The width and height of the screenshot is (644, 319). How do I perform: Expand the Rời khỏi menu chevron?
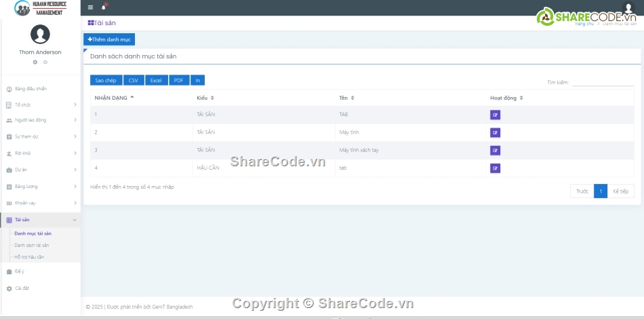(75, 153)
